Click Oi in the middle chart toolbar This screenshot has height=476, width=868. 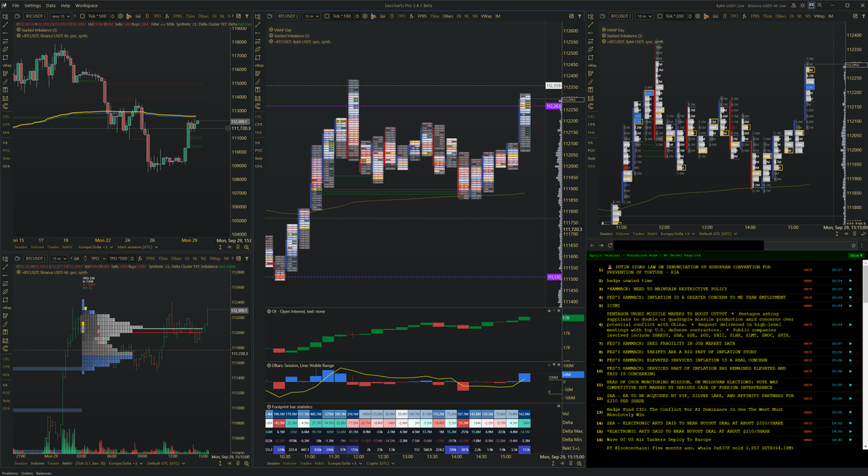click(459, 16)
